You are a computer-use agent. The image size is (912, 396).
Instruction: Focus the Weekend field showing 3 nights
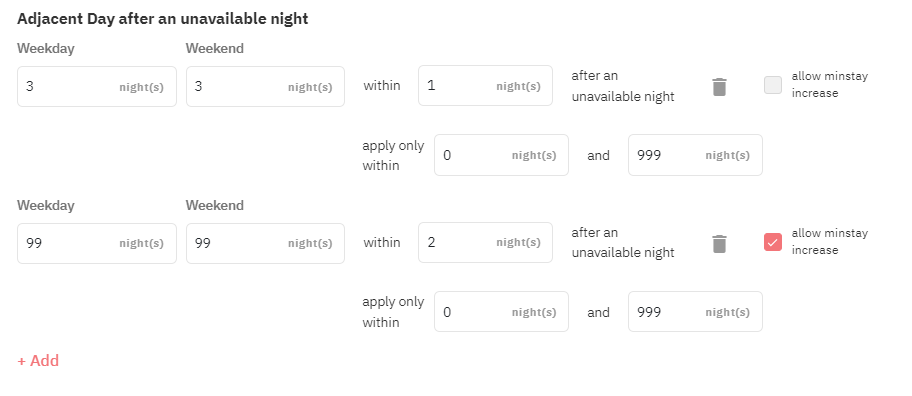265,87
